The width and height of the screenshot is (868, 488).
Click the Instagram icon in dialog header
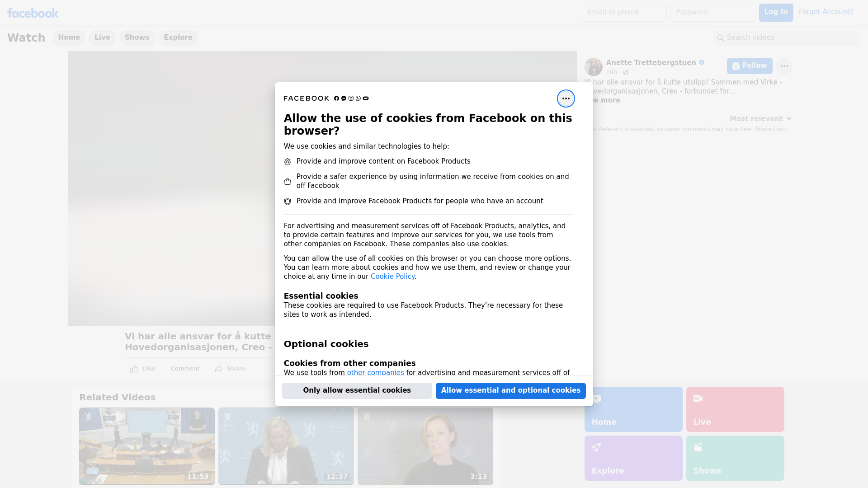(351, 99)
